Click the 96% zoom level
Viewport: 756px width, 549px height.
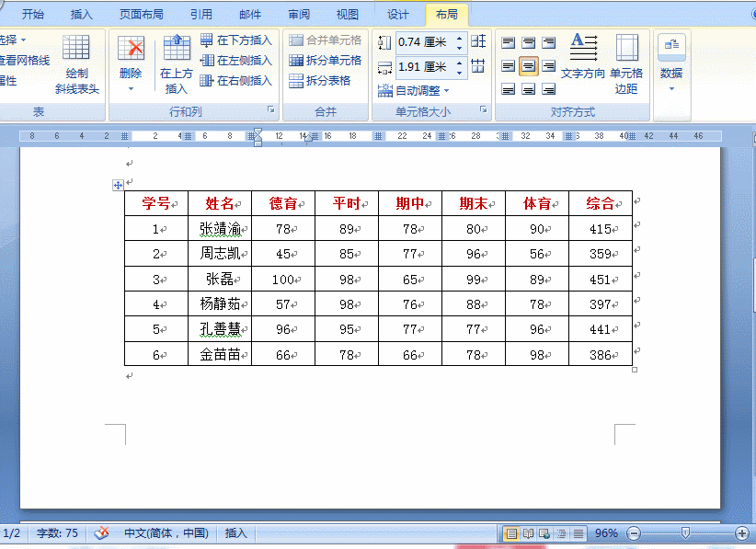click(x=606, y=533)
